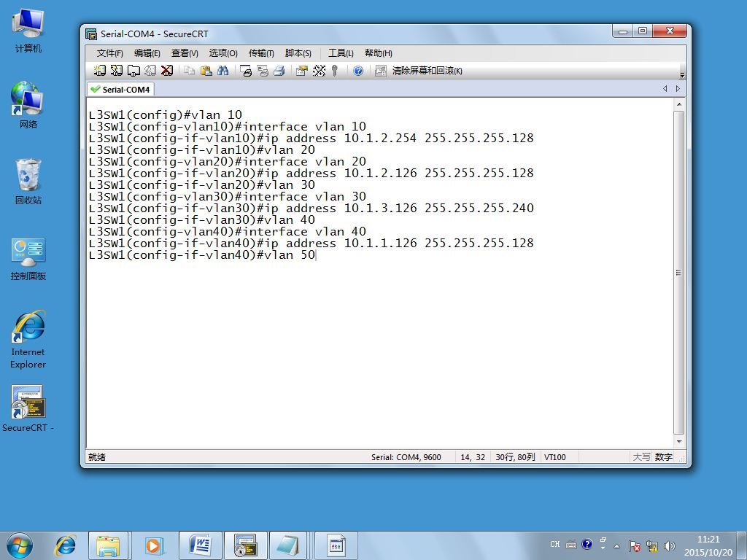Image resolution: width=747 pixels, height=560 pixels.
Task: Click the Connect toolbar icon in SecureCRT
Action: pos(99,71)
